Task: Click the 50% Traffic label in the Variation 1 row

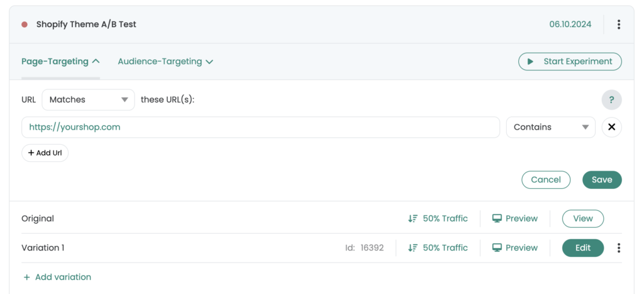Action: click(x=445, y=248)
